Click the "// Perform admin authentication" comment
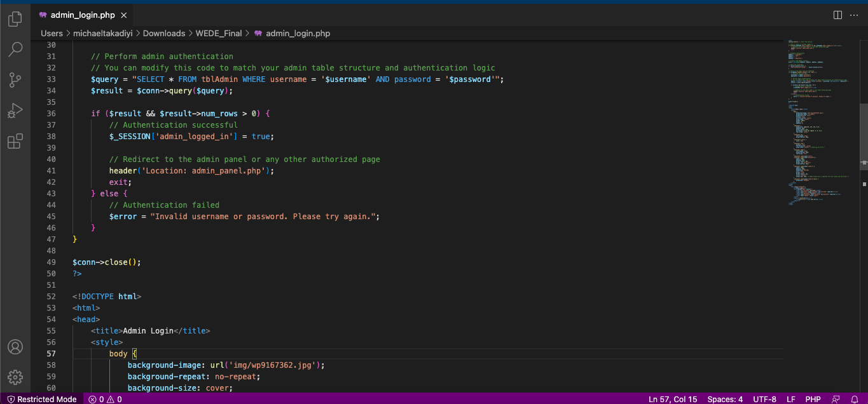 coord(162,57)
